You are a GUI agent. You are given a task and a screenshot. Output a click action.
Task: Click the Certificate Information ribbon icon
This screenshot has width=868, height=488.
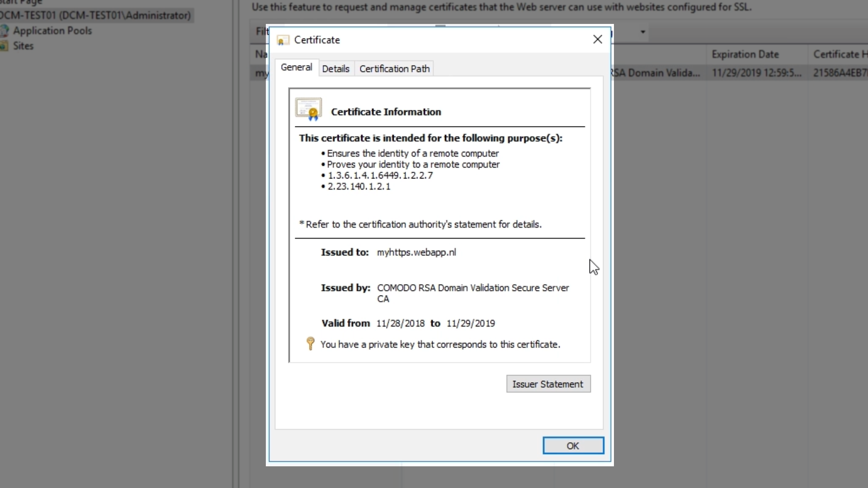coord(308,109)
